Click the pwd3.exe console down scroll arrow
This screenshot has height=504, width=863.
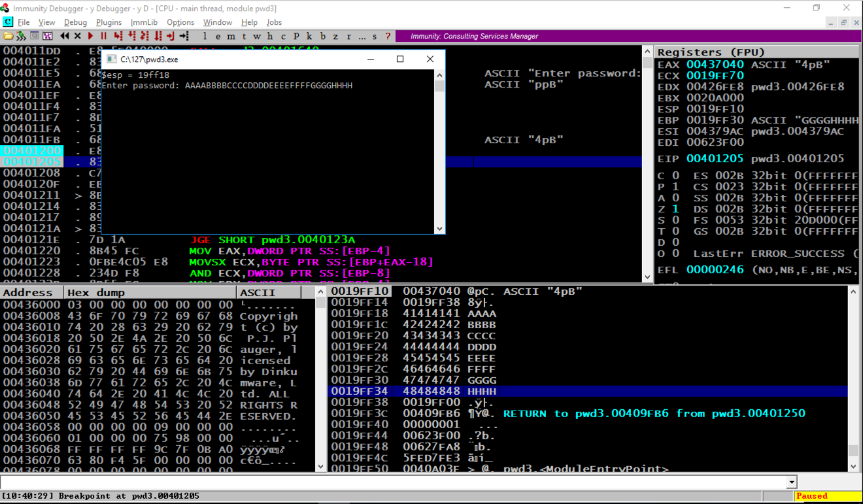tap(440, 229)
